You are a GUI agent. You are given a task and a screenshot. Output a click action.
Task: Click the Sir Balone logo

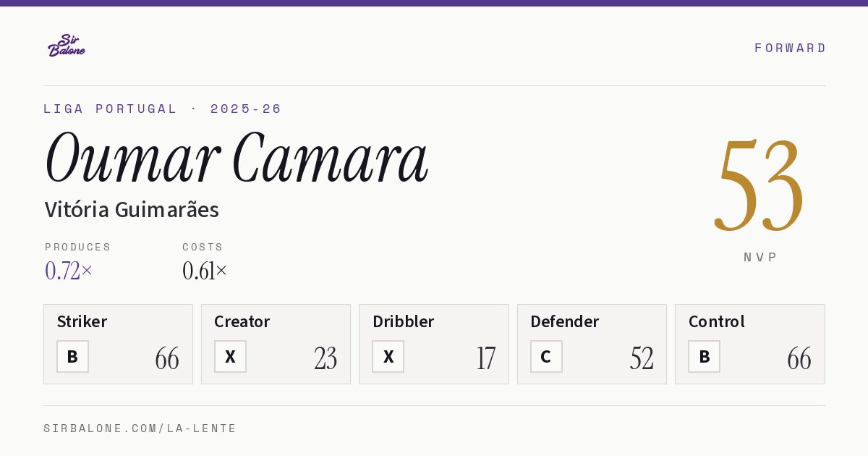[67, 46]
